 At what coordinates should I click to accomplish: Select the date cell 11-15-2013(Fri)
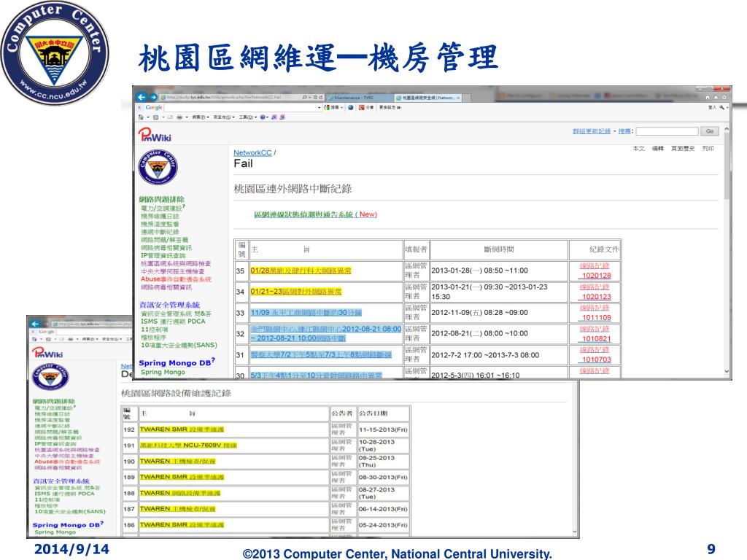pos(383,429)
